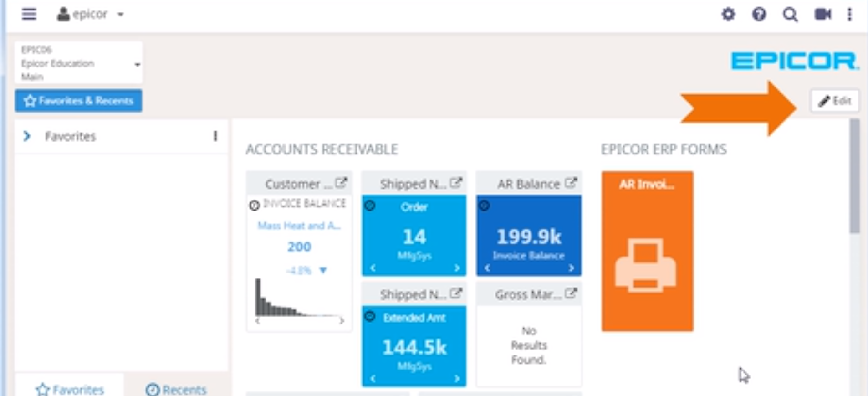Click the printer icon on orange tile

click(x=646, y=265)
